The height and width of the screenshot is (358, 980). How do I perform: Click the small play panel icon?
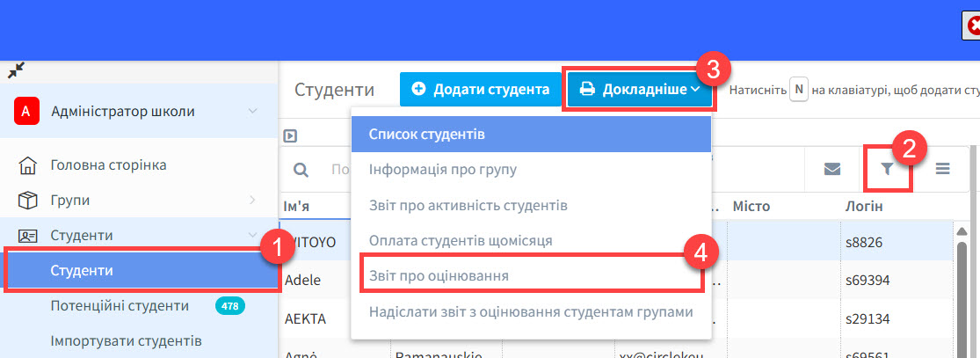[x=289, y=135]
